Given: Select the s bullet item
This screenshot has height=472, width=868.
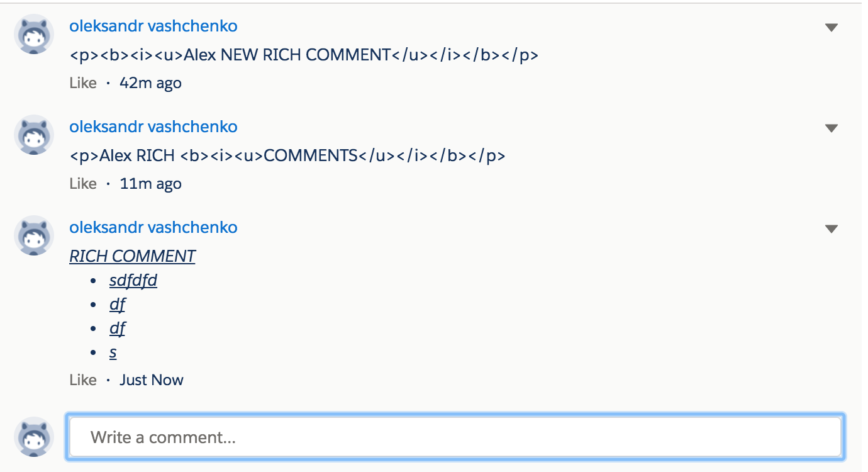Looking at the screenshot, I should pos(112,352).
